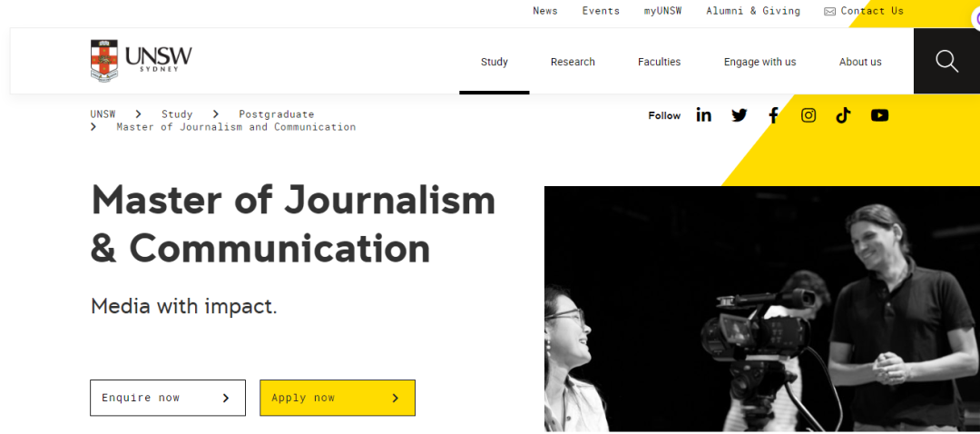The width and height of the screenshot is (980, 434).
Task: Open the myUNSW top link
Action: (662, 11)
